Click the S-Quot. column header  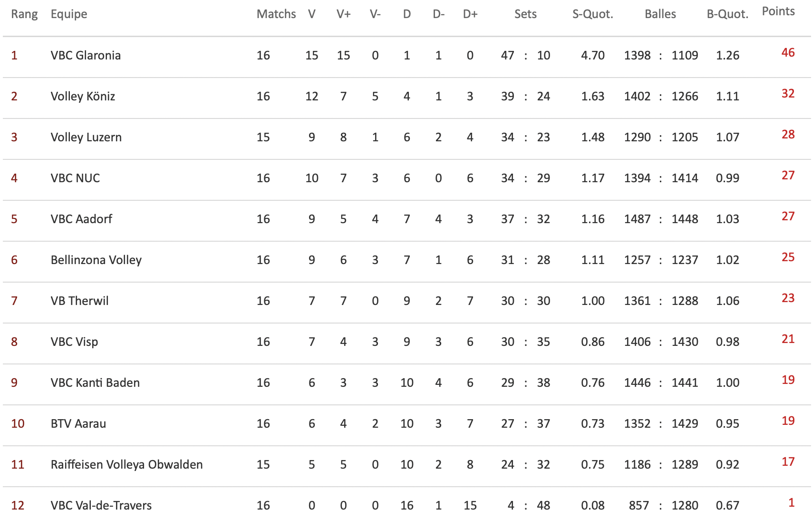593,14
